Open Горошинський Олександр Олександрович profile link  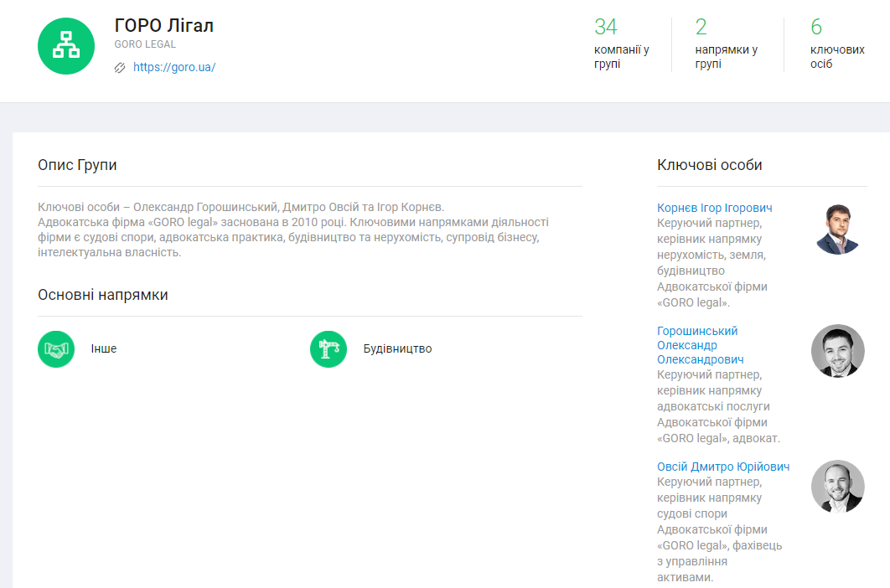tap(700, 345)
